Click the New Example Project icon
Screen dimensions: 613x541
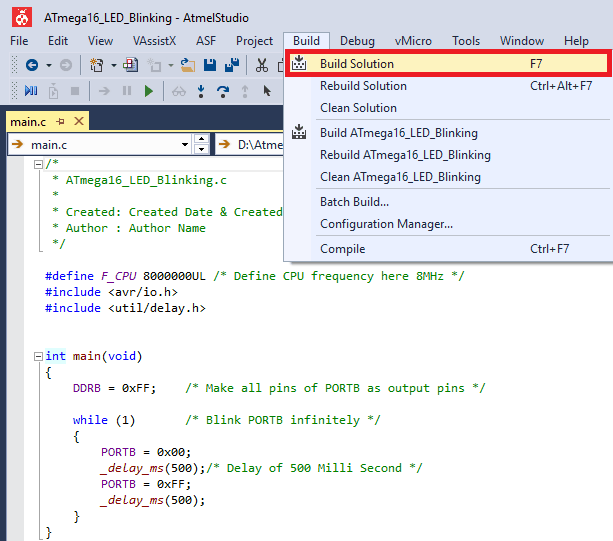point(131,65)
